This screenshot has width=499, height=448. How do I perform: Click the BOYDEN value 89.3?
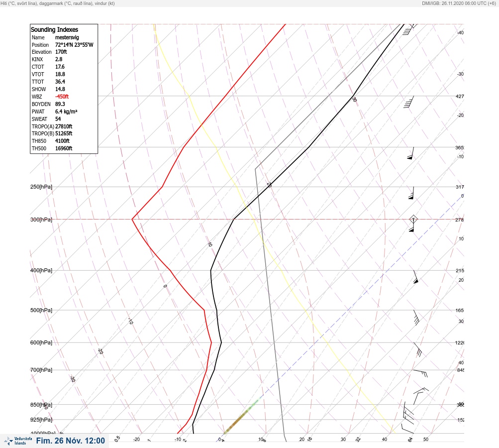pyautogui.click(x=60, y=104)
